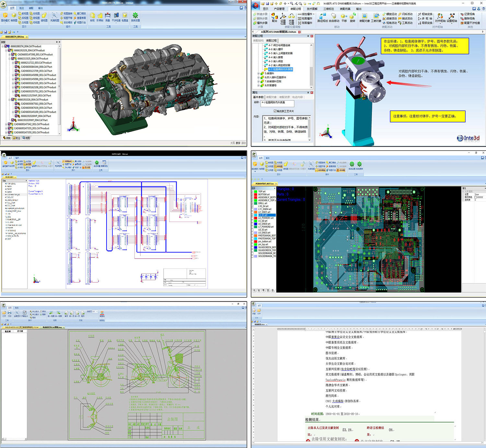Switch to 装配结构 panel tab

(x=258, y=41)
